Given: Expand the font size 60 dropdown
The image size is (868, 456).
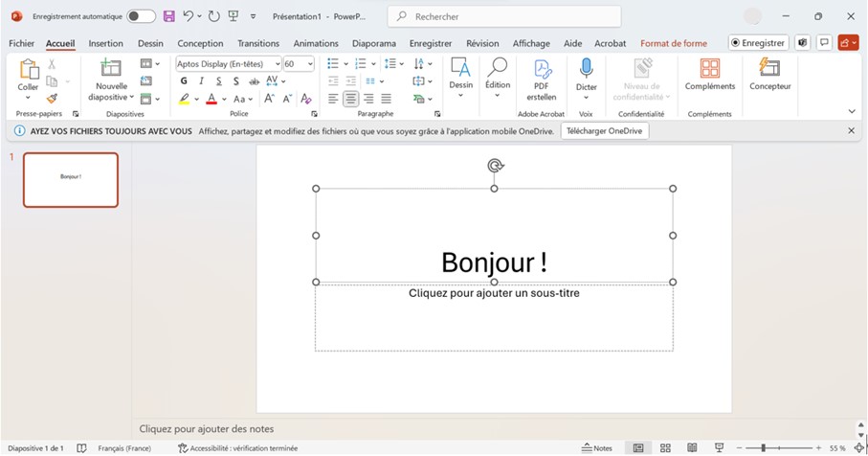Looking at the screenshot, I should coord(310,64).
